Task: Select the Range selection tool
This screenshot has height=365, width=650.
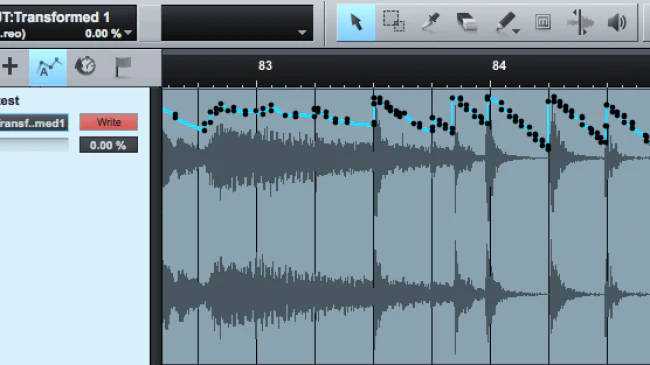Action: click(393, 22)
